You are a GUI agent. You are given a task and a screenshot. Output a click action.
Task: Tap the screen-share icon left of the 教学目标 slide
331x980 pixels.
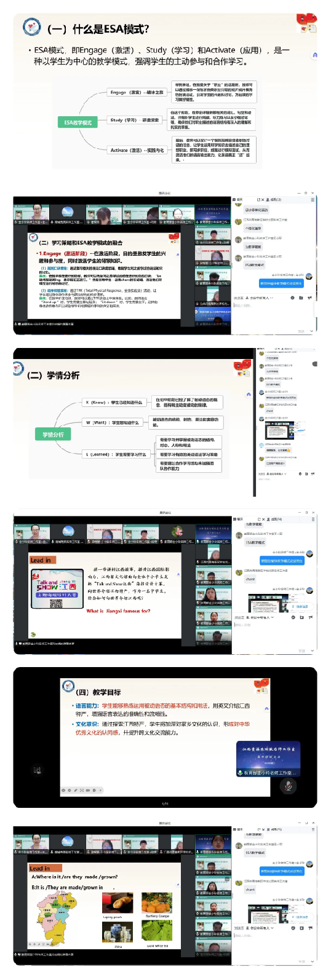pos(37,770)
